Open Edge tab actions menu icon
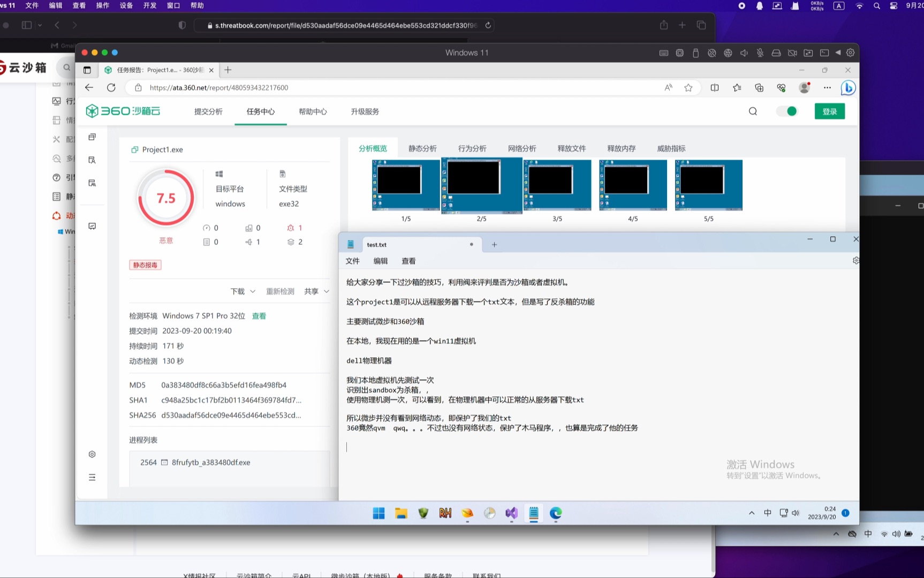Viewport: 924px width, 578px height. tap(87, 70)
